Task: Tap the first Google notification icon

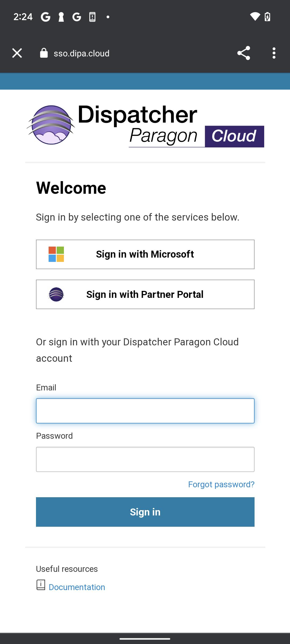Action: pos(46,17)
